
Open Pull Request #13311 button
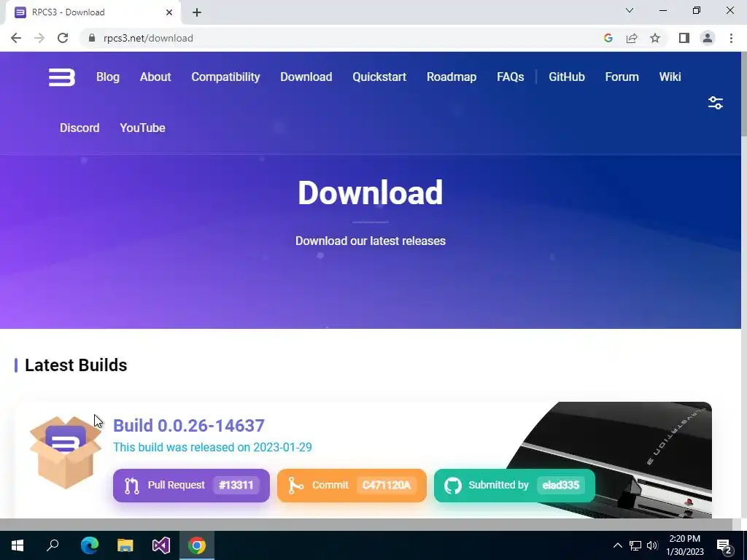pyautogui.click(x=191, y=485)
